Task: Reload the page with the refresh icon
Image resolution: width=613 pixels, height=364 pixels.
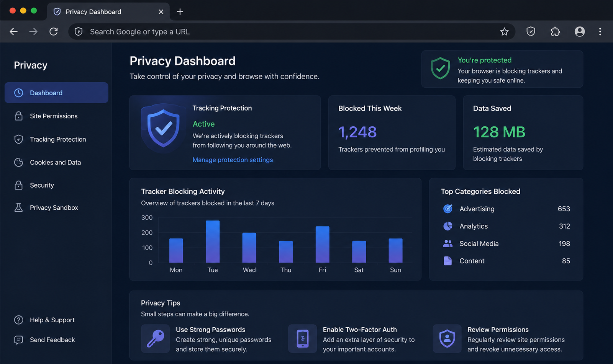Action: click(54, 32)
